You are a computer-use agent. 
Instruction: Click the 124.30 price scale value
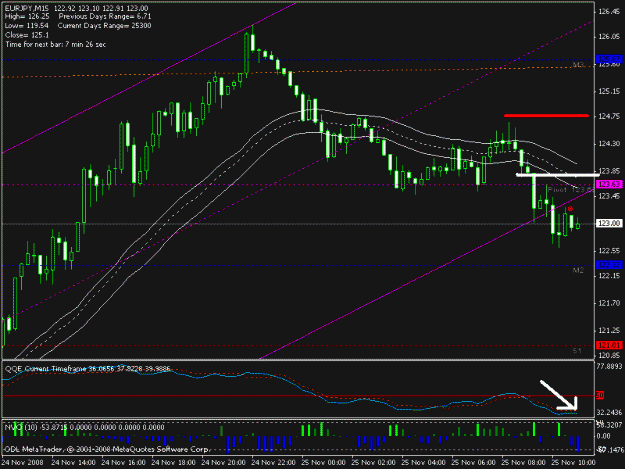(609, 143)
